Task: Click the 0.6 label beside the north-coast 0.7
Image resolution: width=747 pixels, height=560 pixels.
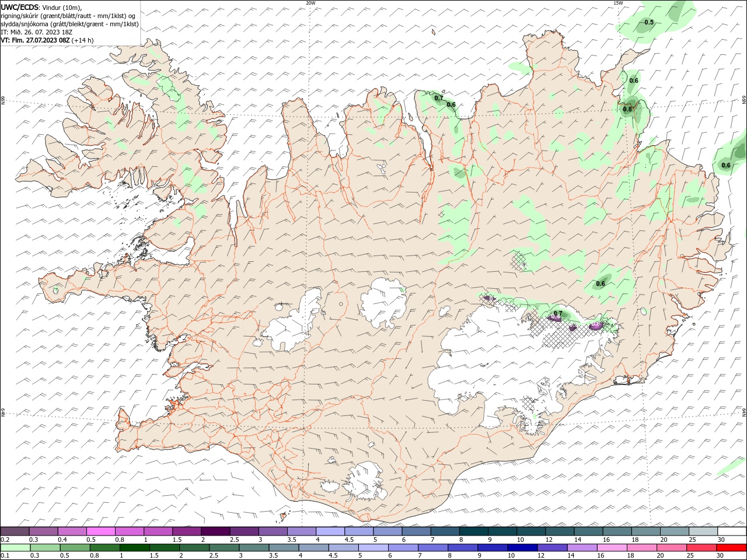Action: [451, 105]
